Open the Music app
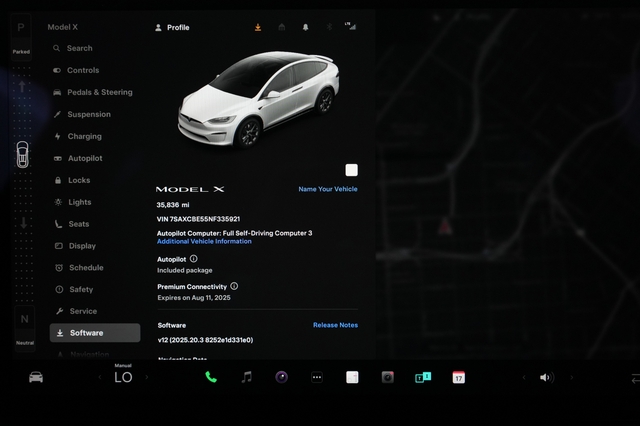The image size is (640, 426). pyautogui.click(x=247, y=377)
